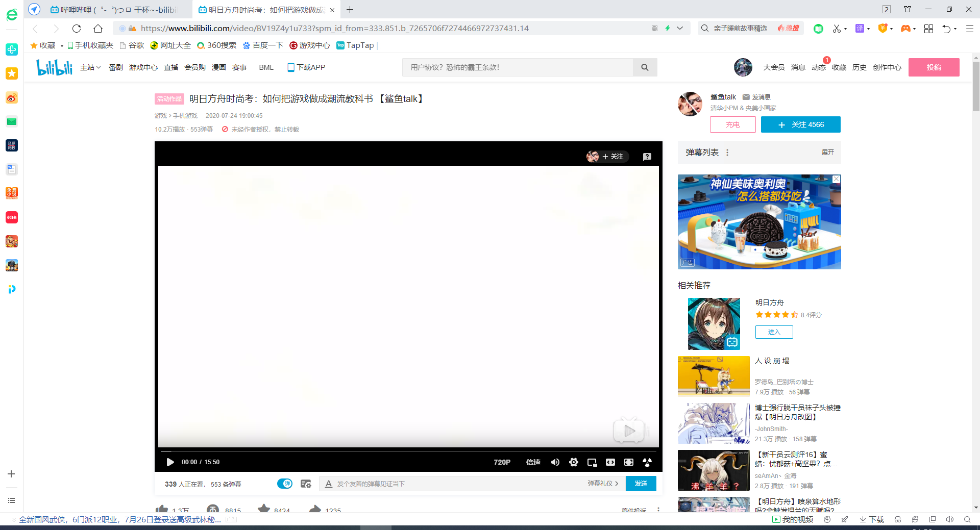980x530 pixels.
Task: Open 直播 live navigation item
Action: [171, 67]
